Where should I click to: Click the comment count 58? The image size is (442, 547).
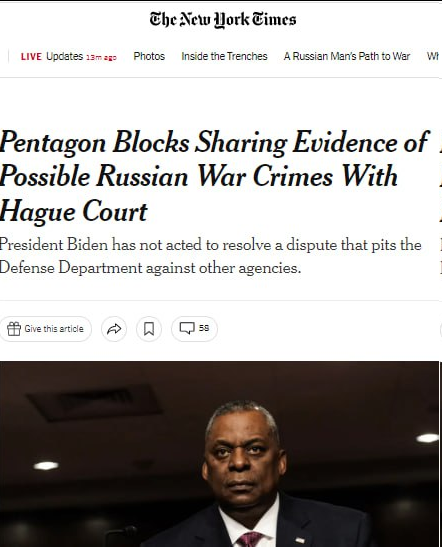(x=204, y=328)
